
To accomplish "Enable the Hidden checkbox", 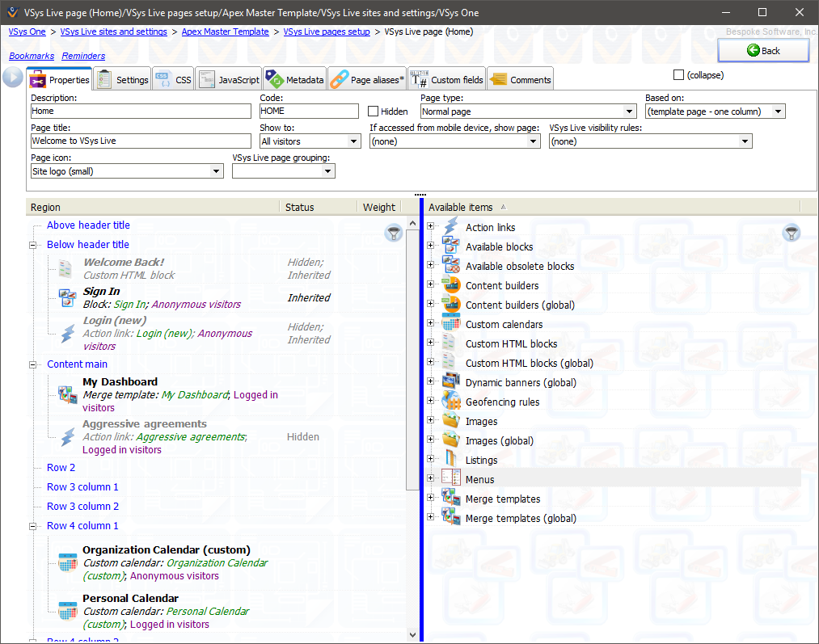I will click(x=374, y=112).
